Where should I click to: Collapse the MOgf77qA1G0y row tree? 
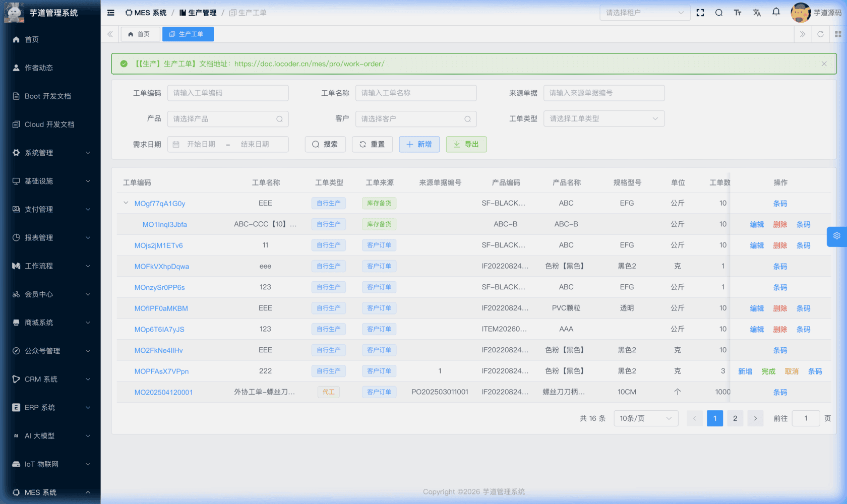(126, 203)
